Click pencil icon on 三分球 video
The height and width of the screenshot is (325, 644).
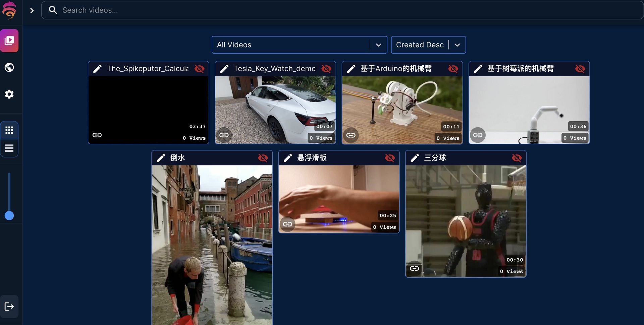(415, 158)
